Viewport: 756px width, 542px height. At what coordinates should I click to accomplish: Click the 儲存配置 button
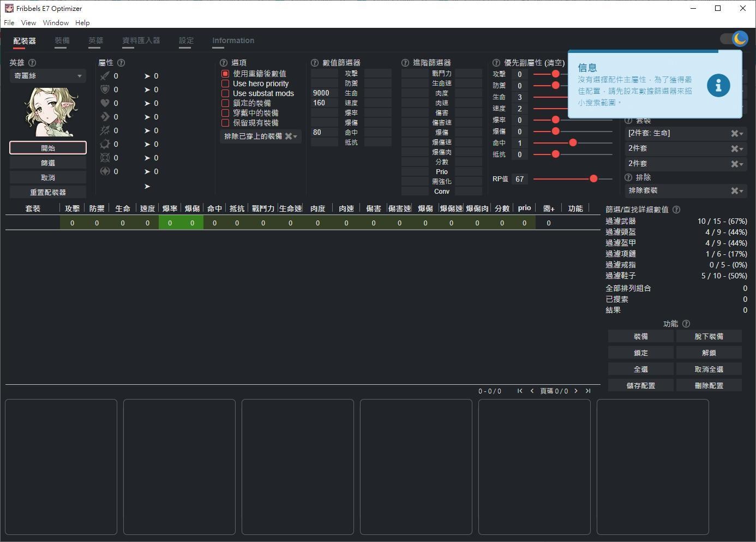click(x=641, y=385)
